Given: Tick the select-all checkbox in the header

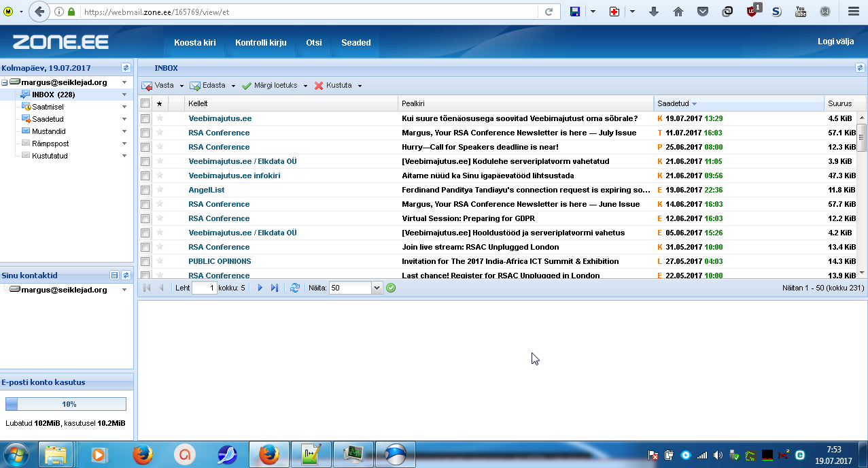Looking at the screenshot, I should 145,103.
